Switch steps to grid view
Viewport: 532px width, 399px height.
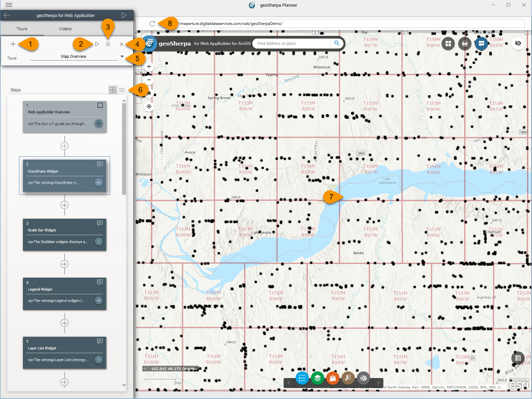[113, 90]
